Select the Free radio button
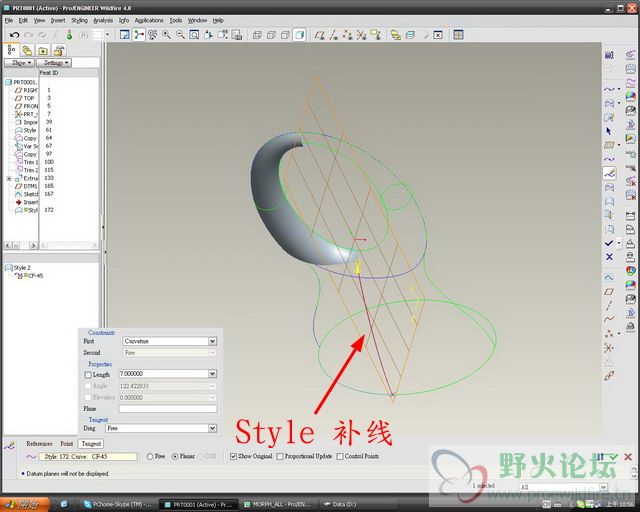Viewport: 640px width, 512px height. tap(150, 456)
